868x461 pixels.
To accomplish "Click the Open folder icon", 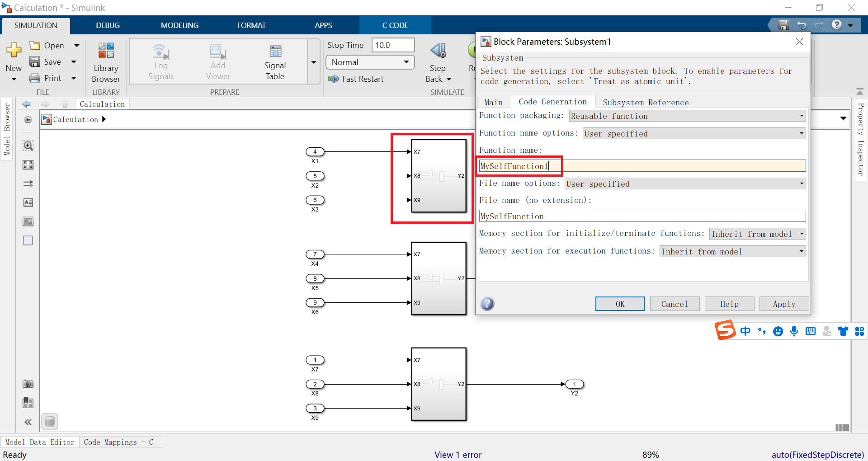I will tap(35, 45).
